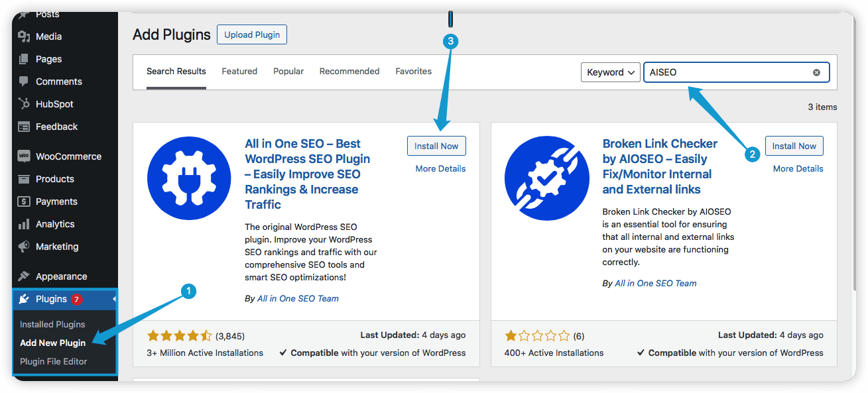Open Comments via its speech-bubble icon
Viewport: 868px width, 393px height.
coord(24,82)
